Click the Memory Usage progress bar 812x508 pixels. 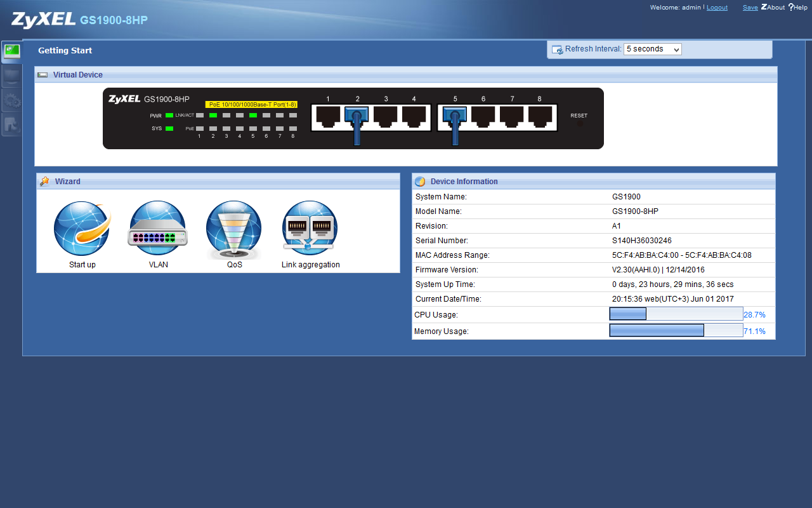676,330
